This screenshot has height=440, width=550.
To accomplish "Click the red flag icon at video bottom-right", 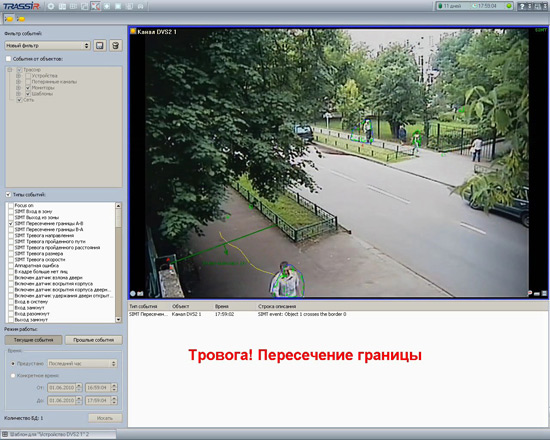I will [x=530, y=293].
